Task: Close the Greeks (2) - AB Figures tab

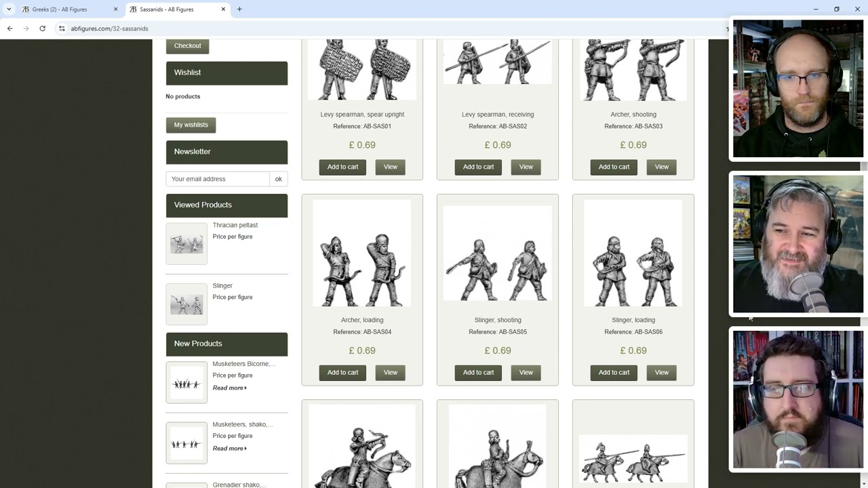Action: 115,9
